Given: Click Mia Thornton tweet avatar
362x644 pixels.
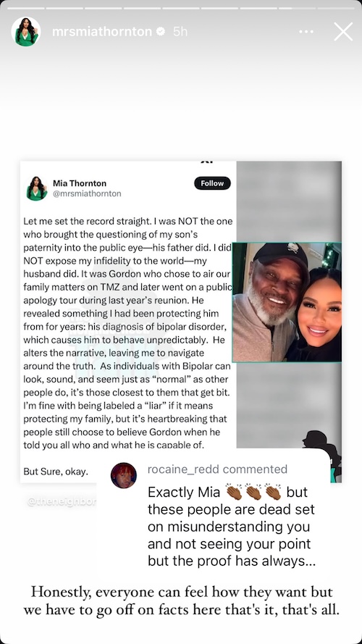Looking at the screenshot, I should 37,188.
